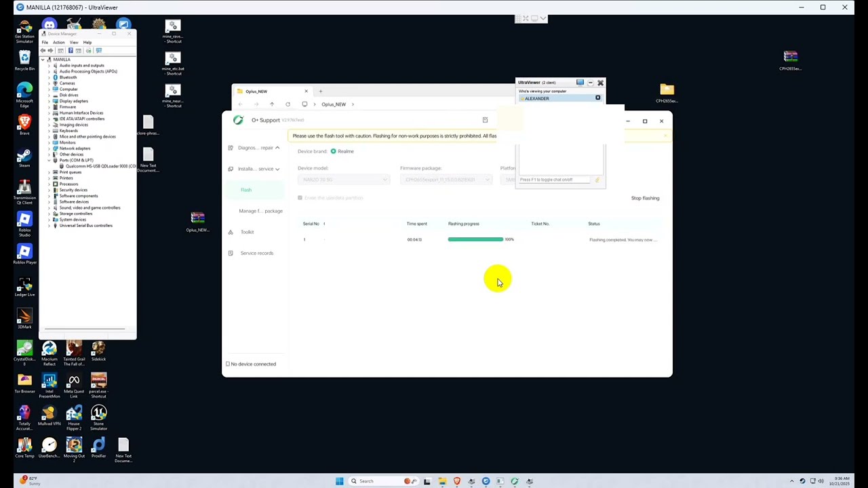Click the O+ Support logo icon

[238, 120]
